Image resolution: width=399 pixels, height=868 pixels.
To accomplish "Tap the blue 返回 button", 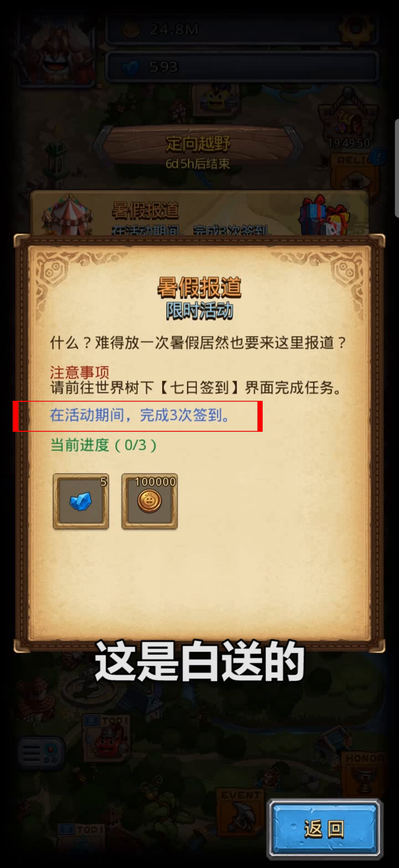I will 325,829.
